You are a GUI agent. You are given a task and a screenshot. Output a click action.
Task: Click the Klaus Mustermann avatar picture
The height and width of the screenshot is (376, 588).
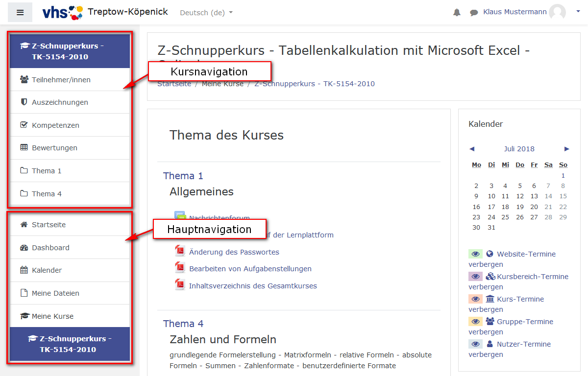557,12
